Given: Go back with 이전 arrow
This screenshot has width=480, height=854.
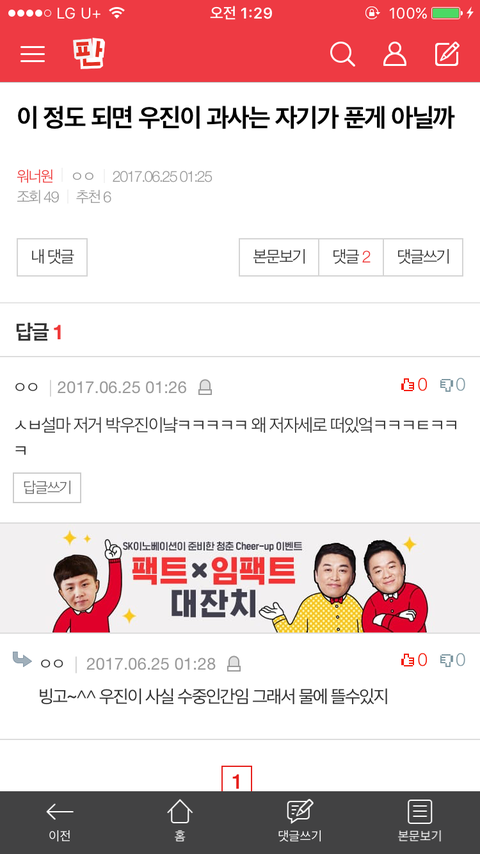Looking at the screenshot, I should [x=60, y=821].
